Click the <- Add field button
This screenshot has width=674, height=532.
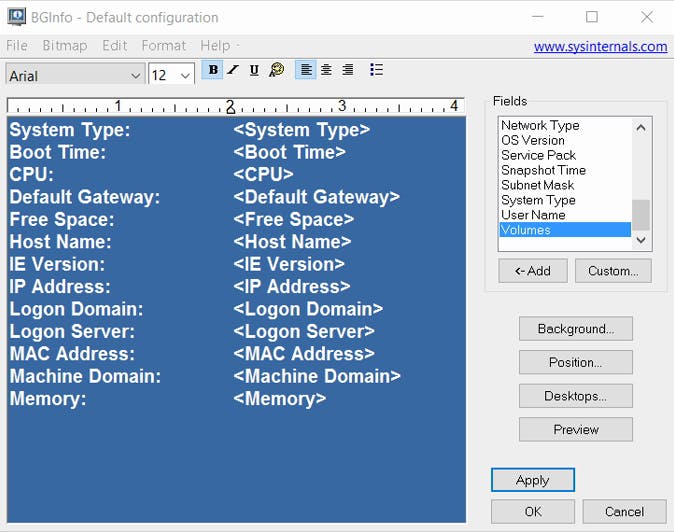click(533, 271)
